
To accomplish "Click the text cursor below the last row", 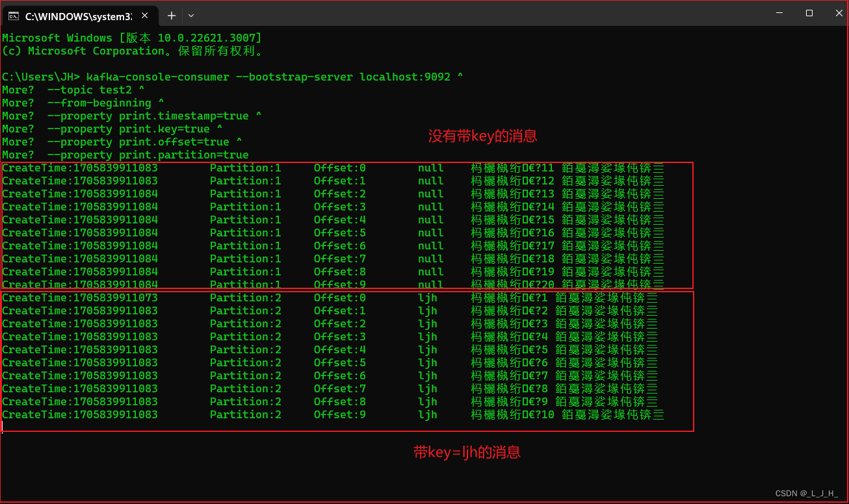I will click(x=3, y=427).
